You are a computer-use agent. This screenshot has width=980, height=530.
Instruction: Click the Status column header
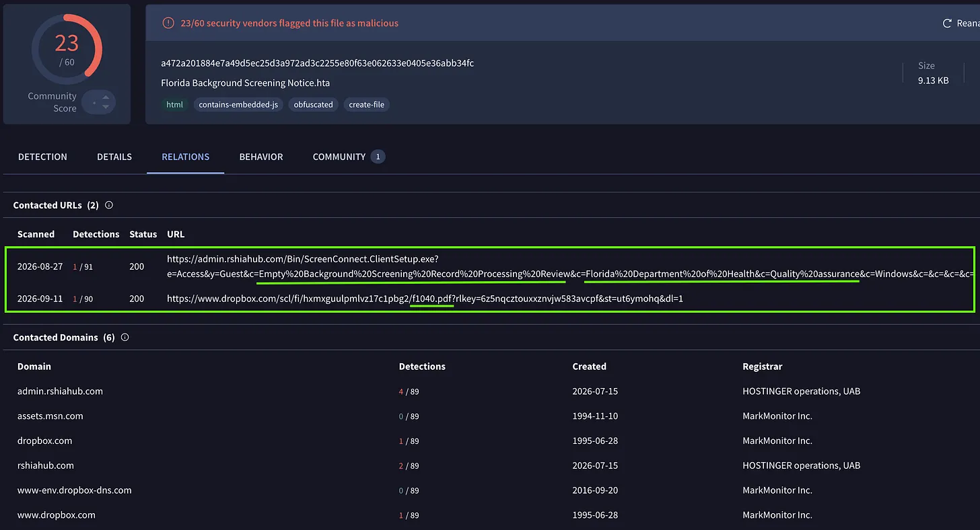pos(143,234)
